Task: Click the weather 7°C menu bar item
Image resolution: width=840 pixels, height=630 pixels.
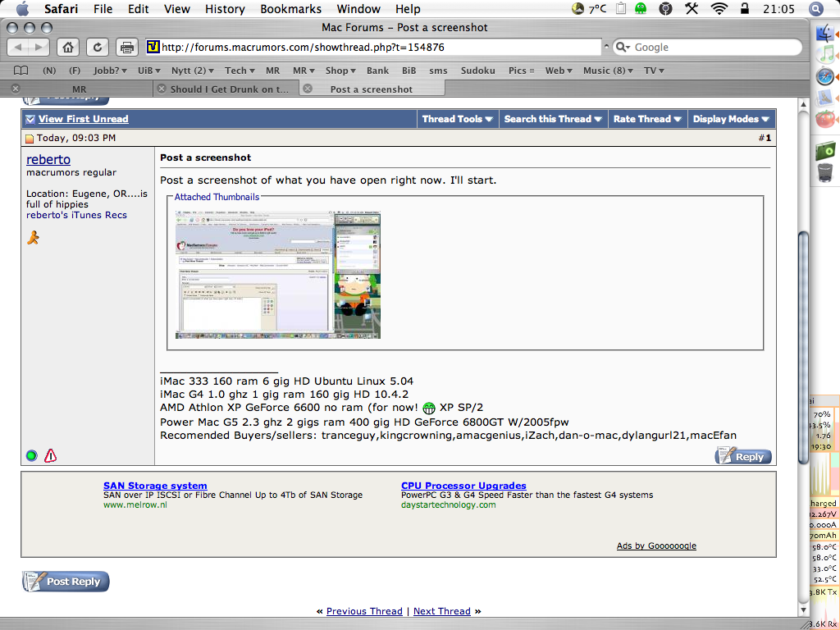Action: (589, 8)
